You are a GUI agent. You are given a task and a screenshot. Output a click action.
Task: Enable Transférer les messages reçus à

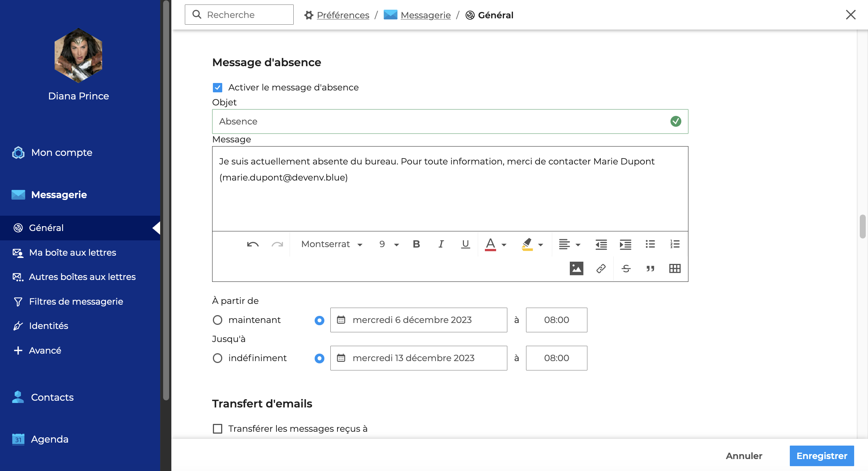tap(217, 428)
